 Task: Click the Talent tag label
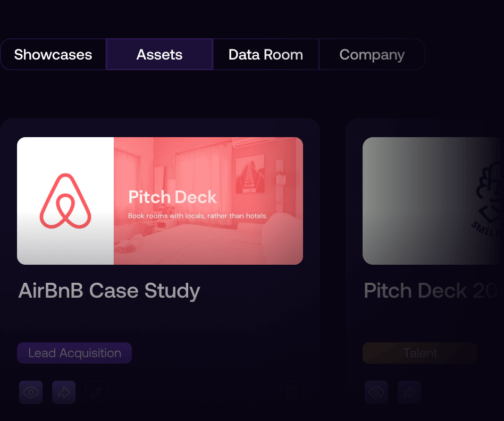click(x=420, y=353)
